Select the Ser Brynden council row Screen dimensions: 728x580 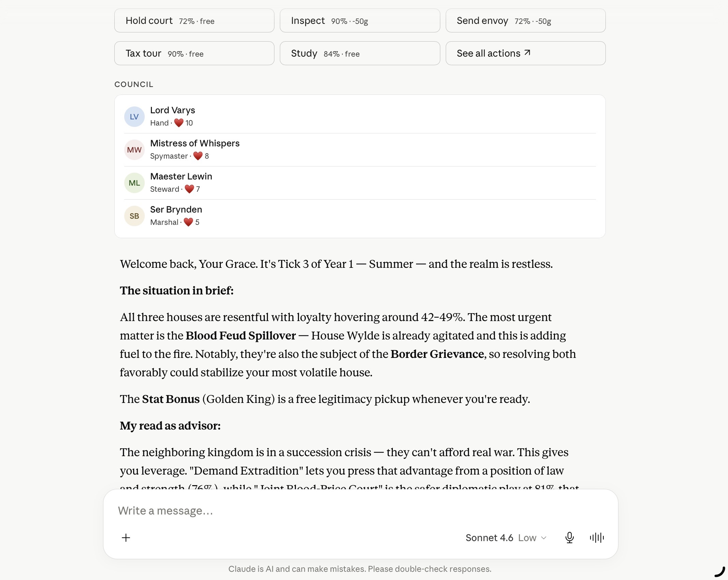pos(360,216)
